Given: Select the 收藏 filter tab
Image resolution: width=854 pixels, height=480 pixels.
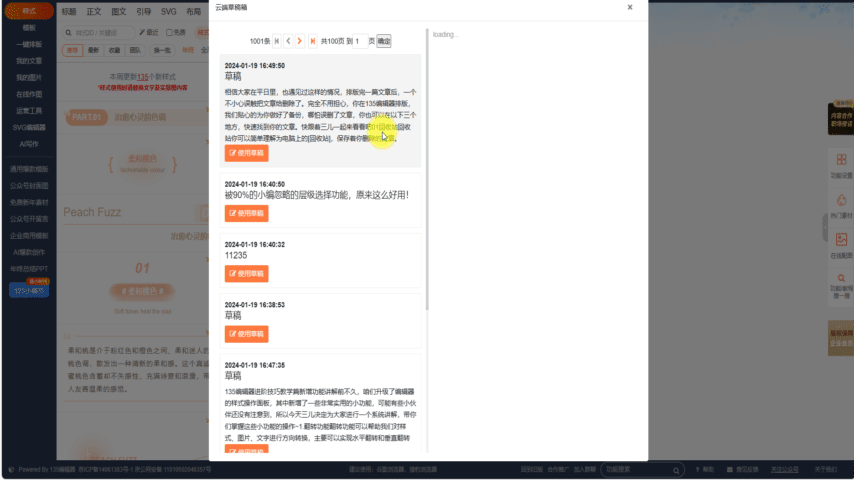Looking at the screenshot, I should pyautogui.click(x=114, y=50).
